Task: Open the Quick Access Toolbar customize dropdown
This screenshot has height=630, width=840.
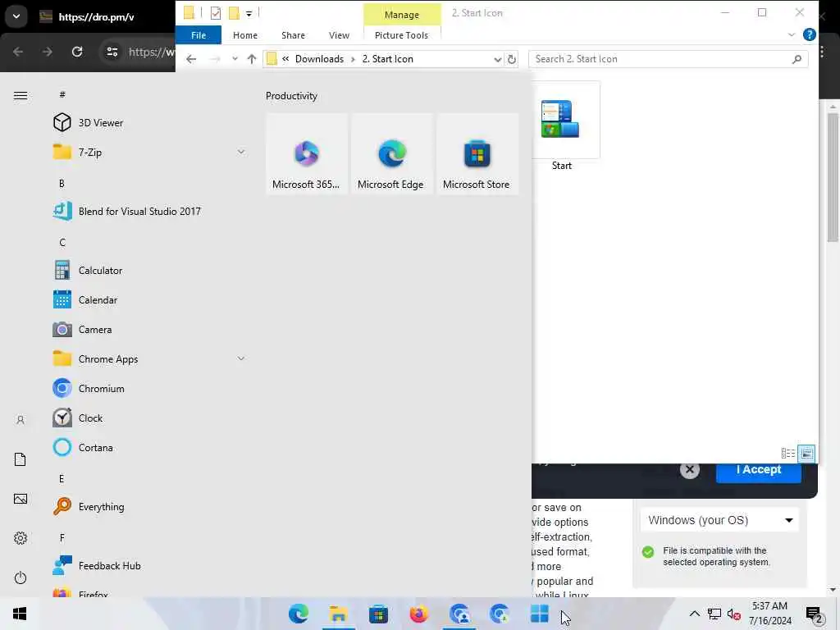Action: [x=249, y=13]
